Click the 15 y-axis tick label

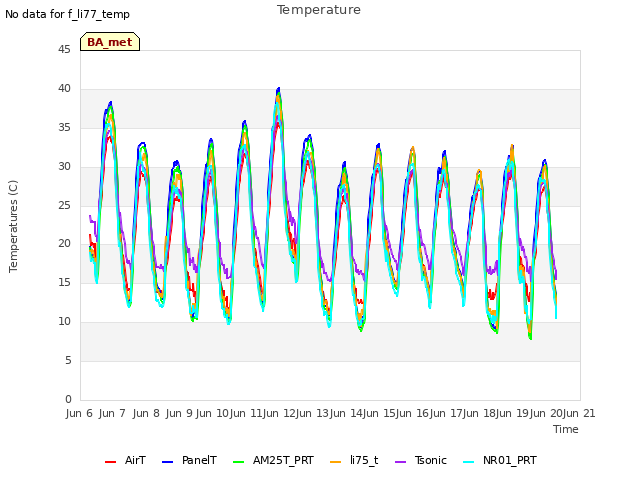[64, 282]
